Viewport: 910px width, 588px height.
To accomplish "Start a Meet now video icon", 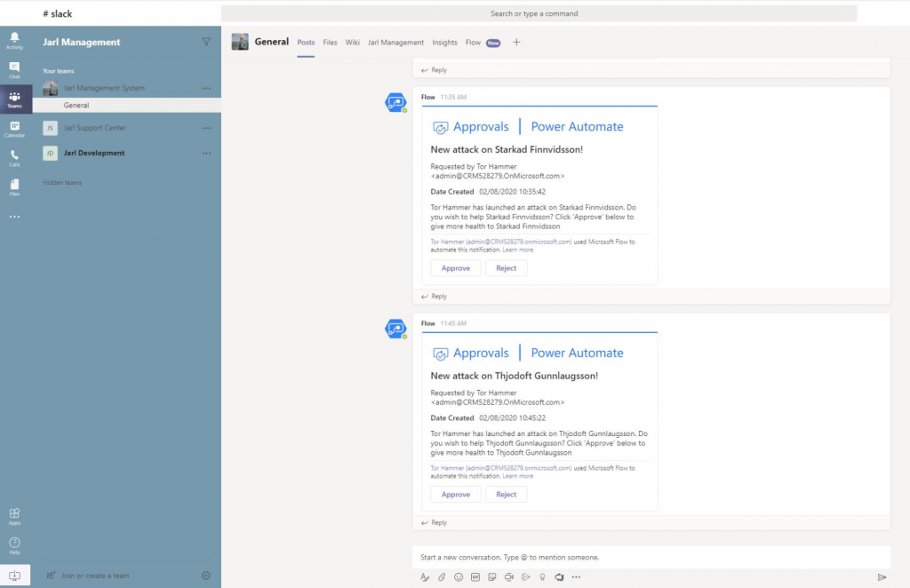I will click(509, 577).
